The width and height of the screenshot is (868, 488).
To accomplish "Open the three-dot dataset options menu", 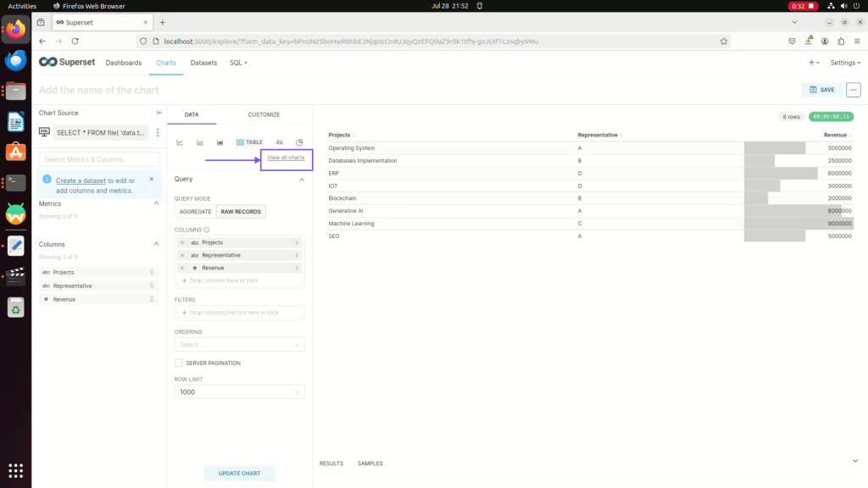I will pyautogui.click(x=157, y=132).
